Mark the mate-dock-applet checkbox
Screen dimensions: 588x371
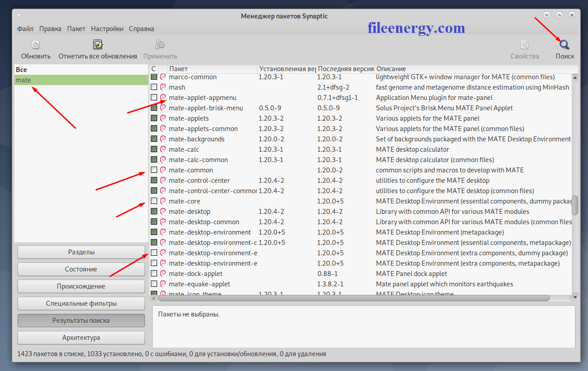(154, 273)
